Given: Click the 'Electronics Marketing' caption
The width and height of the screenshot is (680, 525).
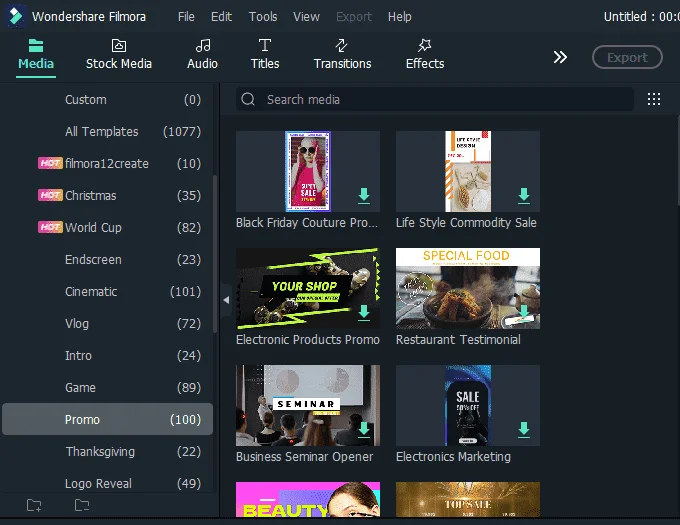Looking at the screenshot, I should coord(453,457).
